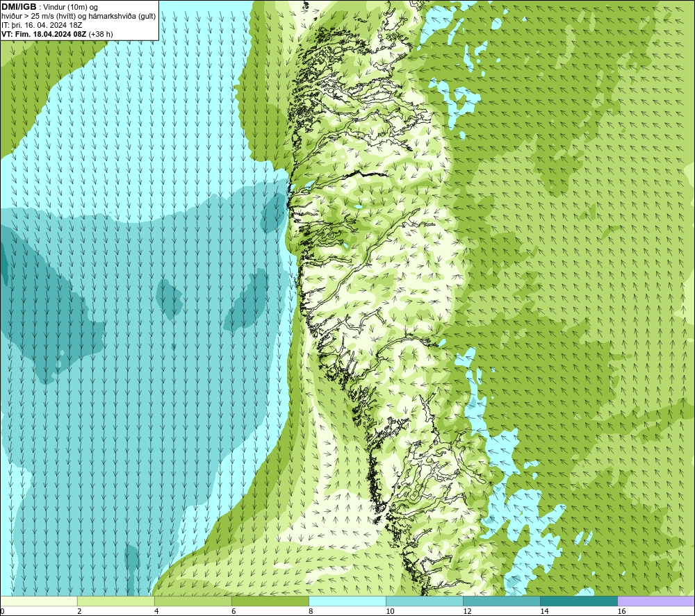Viewport: 695px width, 616px height.
Task: Select the purple above-16 m/s swatch
Action: pos(656,601)
